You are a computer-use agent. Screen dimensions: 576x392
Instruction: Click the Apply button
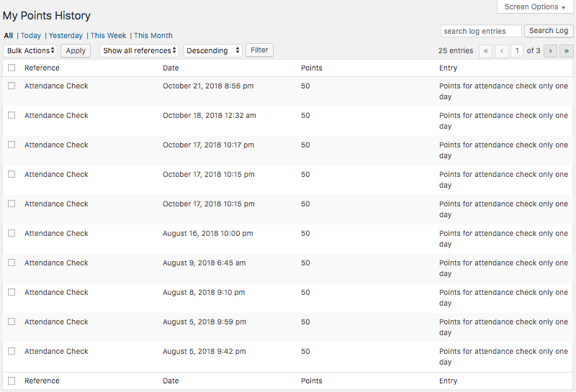(x=76, y=50)
